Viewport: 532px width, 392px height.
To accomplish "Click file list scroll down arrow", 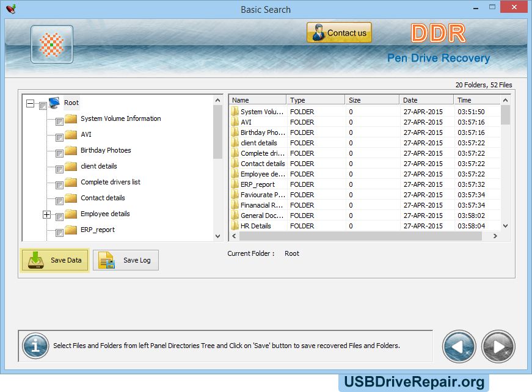I will 505,226.
